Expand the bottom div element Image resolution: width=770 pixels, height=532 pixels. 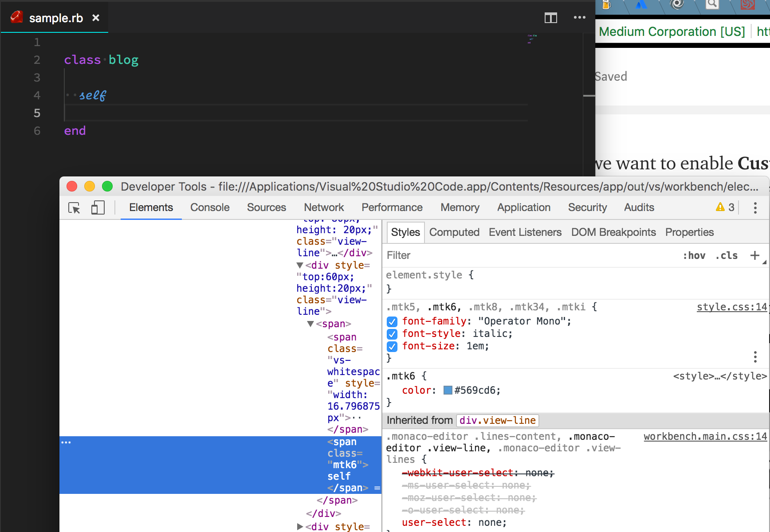300,527
